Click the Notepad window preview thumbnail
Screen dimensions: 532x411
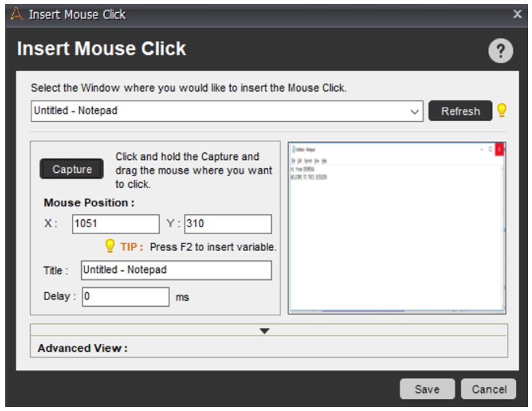pyautogui.click(x=397, y=228)
